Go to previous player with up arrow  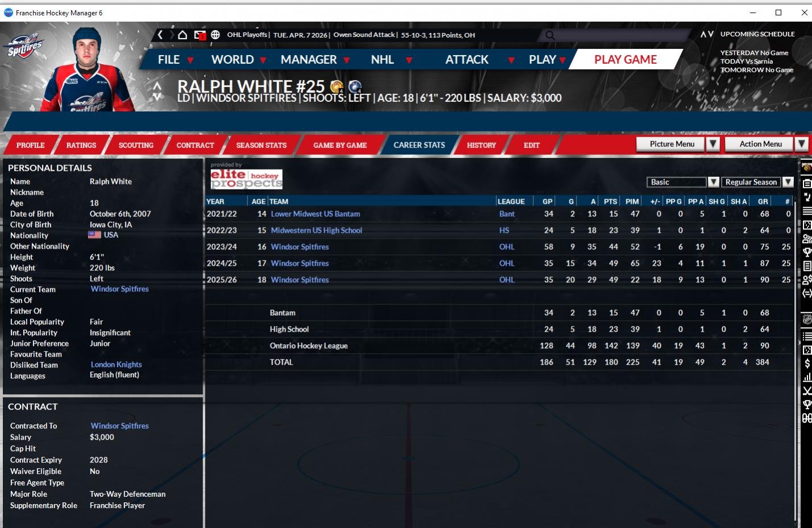[158, 85]
